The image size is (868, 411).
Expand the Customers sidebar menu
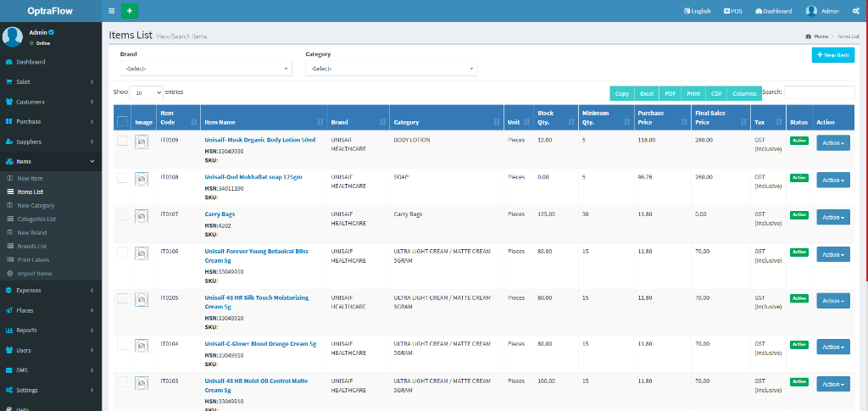coord(51,102)
